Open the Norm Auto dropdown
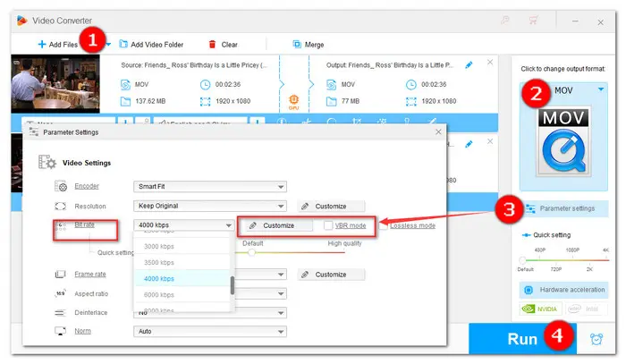The width and height of the screenshot is (626, 364). 209,330
